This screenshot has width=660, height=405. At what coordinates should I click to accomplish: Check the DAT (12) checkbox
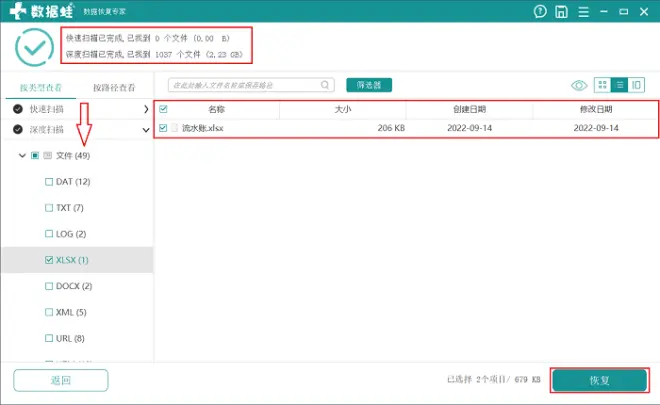[48, 182]
